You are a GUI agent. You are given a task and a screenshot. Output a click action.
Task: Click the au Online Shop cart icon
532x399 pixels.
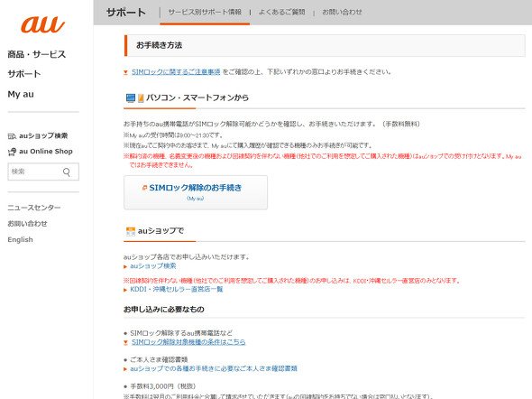coord(12,152)
